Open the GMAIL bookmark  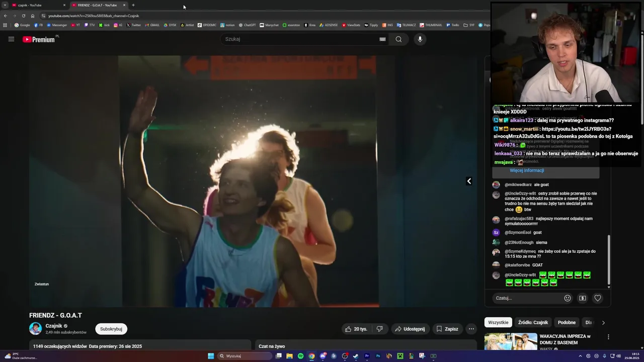click(152, 25)
